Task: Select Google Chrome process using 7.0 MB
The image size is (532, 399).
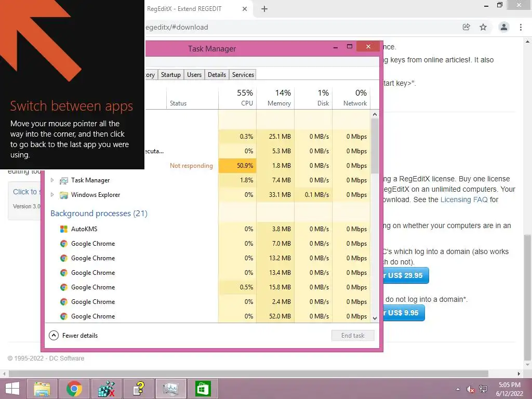Action: click(209, 244)
